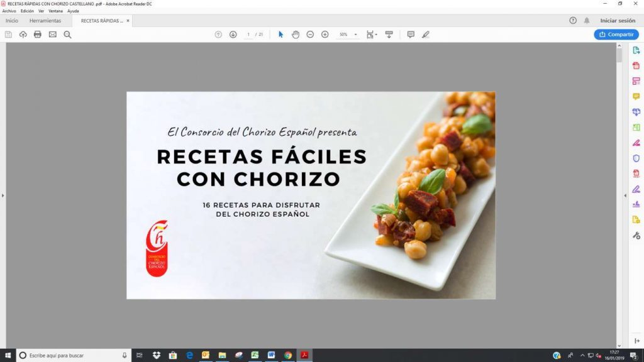Zoom out with the minus icon
Screen dimensions: 644x362
pos(310,35)
